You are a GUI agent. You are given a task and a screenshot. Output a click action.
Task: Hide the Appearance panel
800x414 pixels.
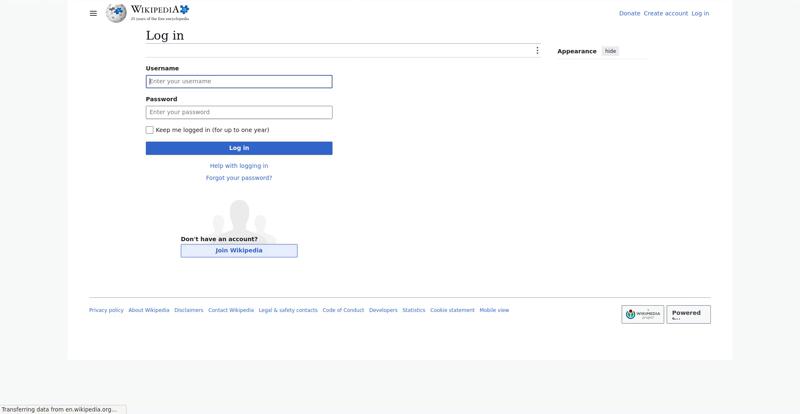pos(610,51)
